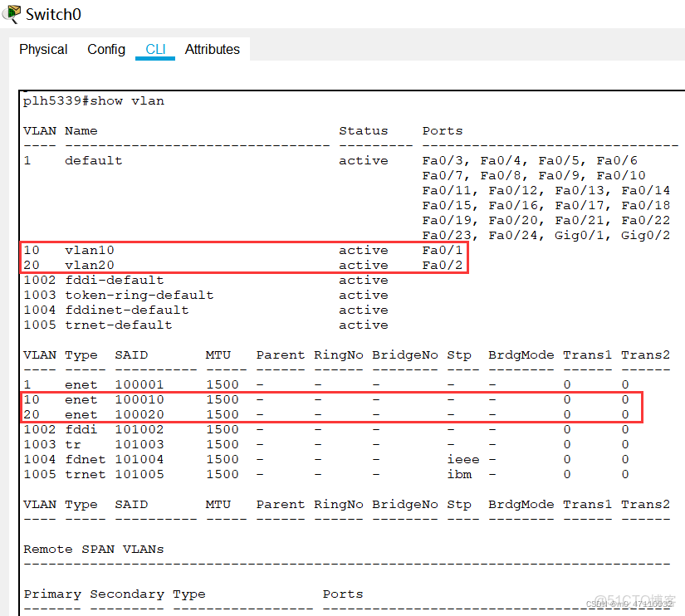The height and width of the screenshot is (616, 685).
Task: Click the 'Fa0/24' port entry
Action: click(x=513, y=235)
